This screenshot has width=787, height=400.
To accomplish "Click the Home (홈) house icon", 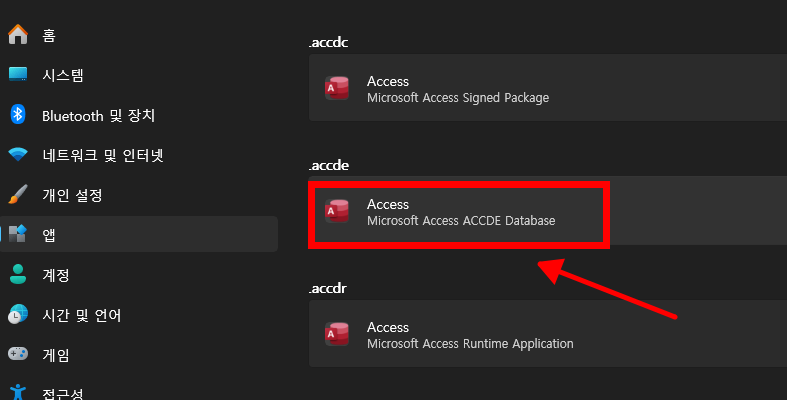I will pyautogui.click(x=18, y=35).
